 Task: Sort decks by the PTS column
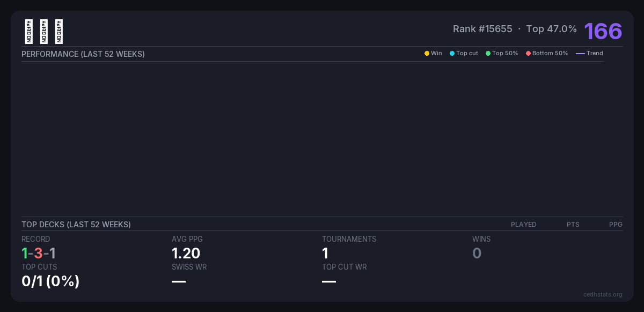tap(573, 225)
